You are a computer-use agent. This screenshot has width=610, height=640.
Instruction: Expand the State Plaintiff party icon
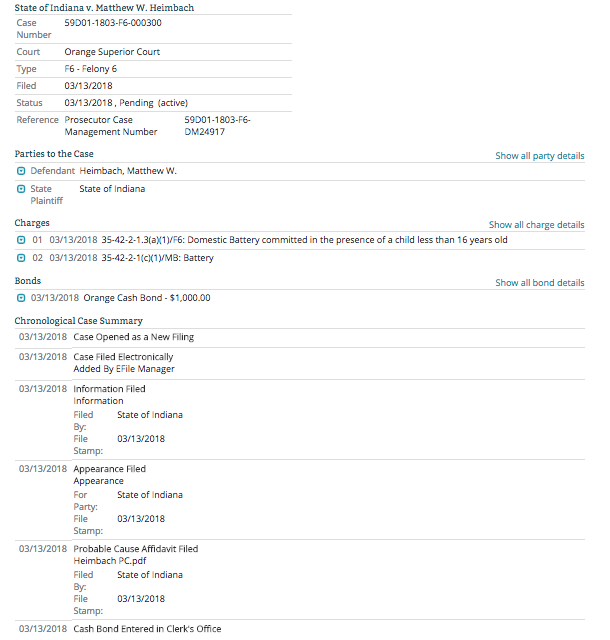tap(21, 189)
